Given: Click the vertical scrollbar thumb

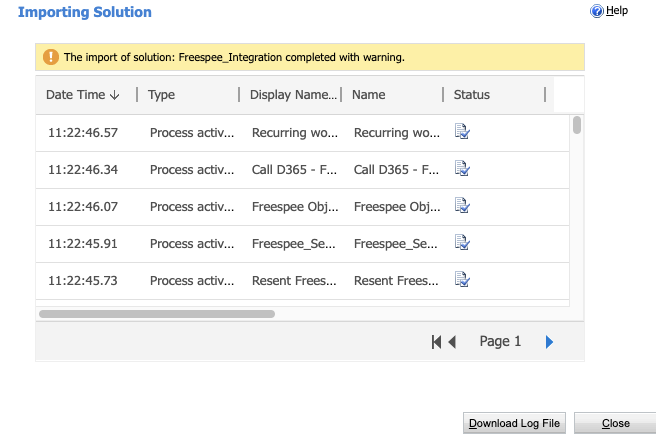Looking at the screenshot, I should [577, 125].
